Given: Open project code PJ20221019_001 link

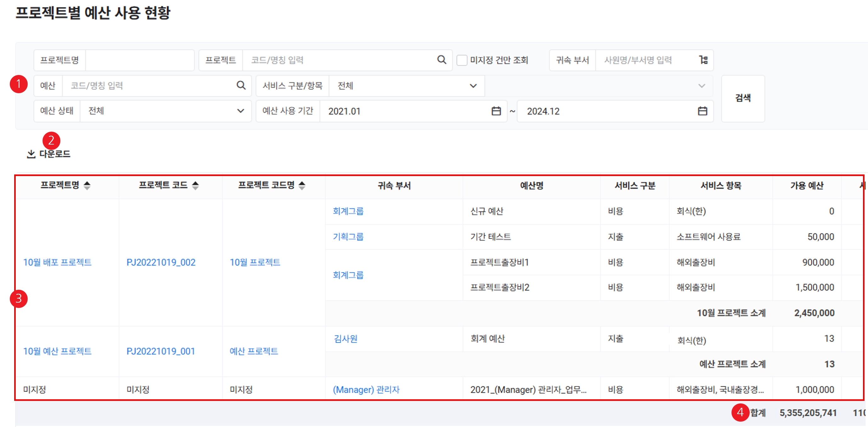Looking at the screenshot, I should 161,351.
